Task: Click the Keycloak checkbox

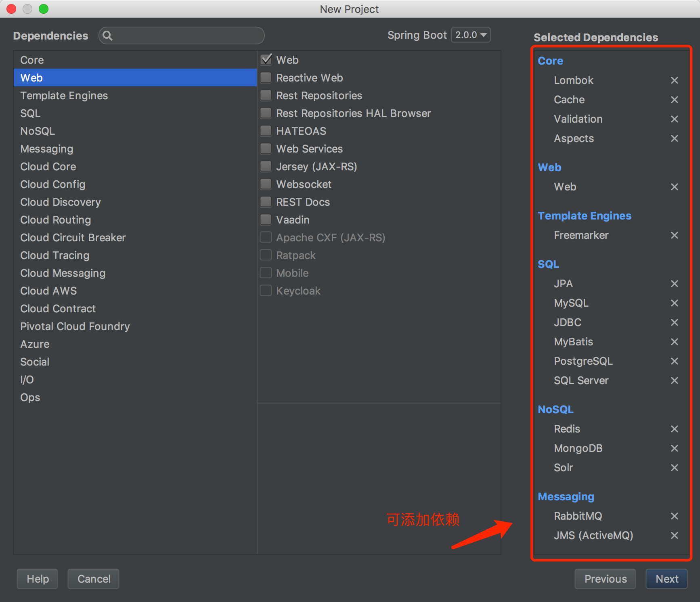Action: pos(266,291)
